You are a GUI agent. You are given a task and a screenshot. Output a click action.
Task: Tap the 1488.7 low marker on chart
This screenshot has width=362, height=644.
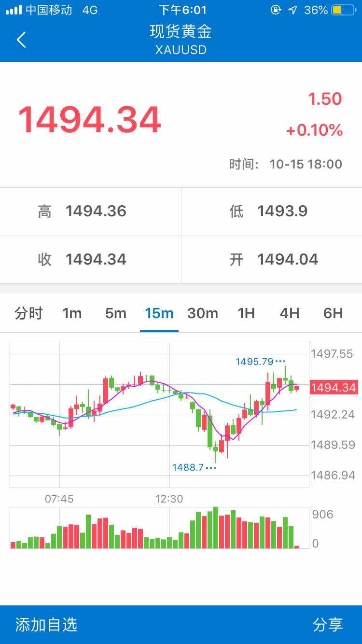coord(188,467)
